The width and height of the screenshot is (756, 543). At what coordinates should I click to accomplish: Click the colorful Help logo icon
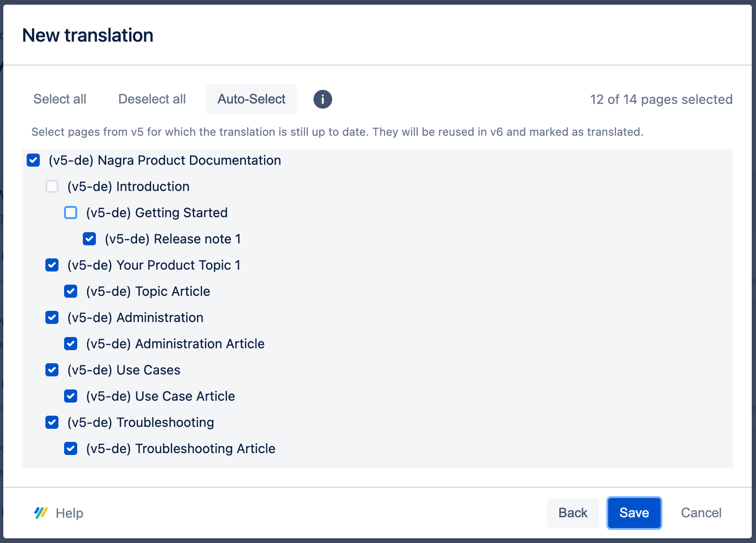(40, 513)
